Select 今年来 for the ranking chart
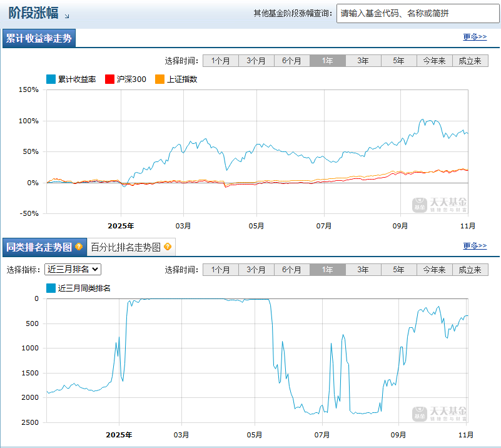This screenshot has height=448, width=501. [434, 269]
